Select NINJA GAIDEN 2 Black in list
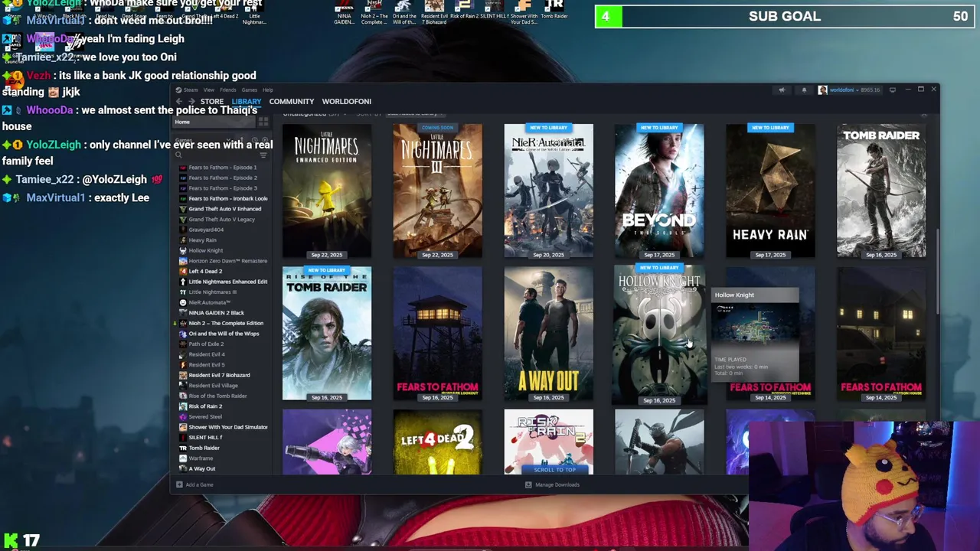 tap(217, 312)
